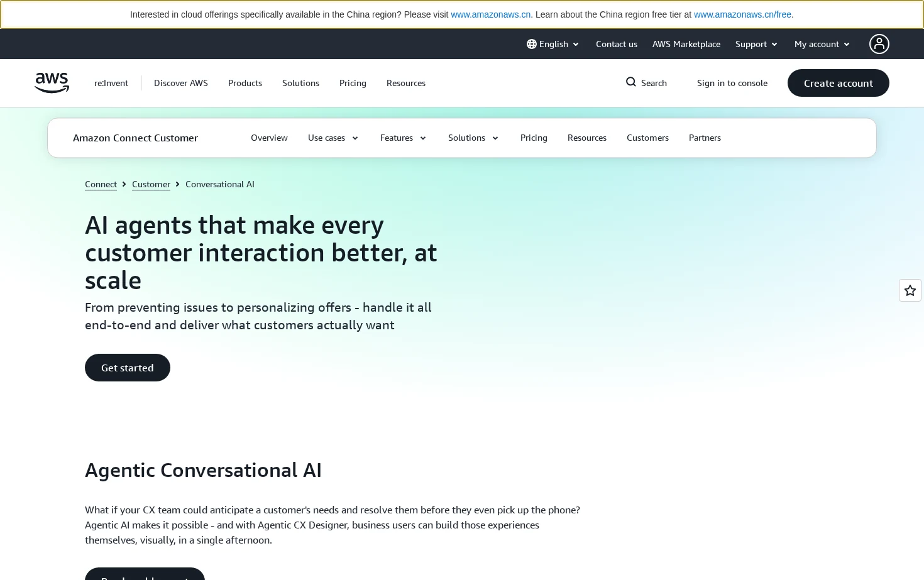Image resolution: width=924 pixels, height=580 pixels.
Task: Open Pricing in the main navigation
Action: [x=353, y=83]
